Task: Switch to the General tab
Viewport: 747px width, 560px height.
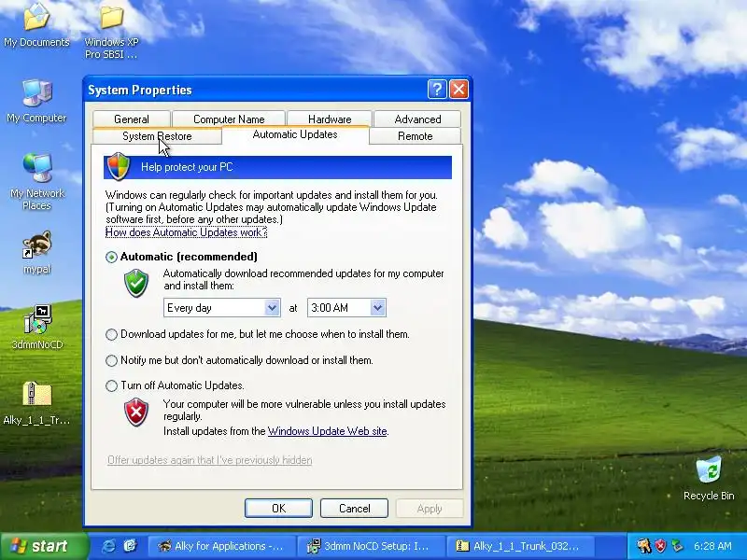Action: [132, 119]
